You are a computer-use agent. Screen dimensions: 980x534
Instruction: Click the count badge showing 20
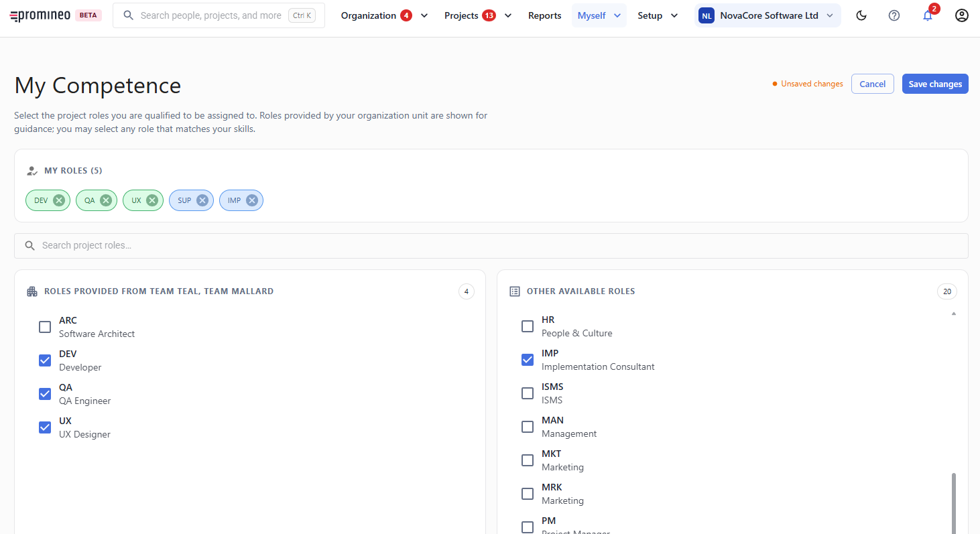coord(947,291)
